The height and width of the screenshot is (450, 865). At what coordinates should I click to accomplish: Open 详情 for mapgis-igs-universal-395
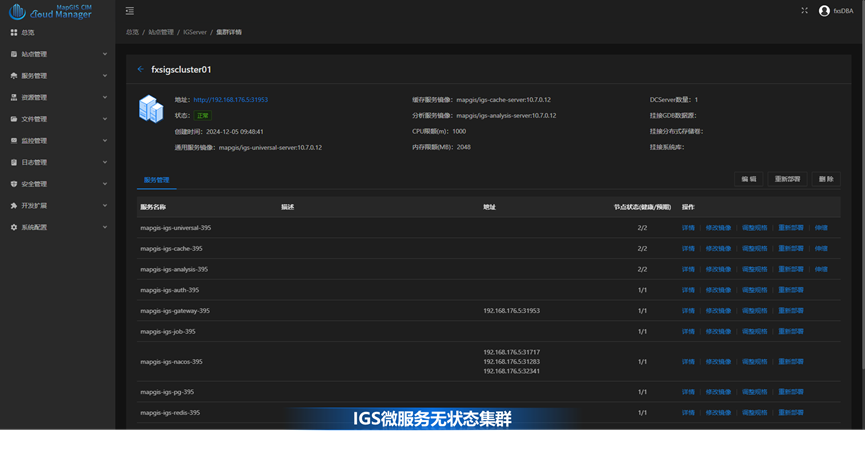click(688, 228)
